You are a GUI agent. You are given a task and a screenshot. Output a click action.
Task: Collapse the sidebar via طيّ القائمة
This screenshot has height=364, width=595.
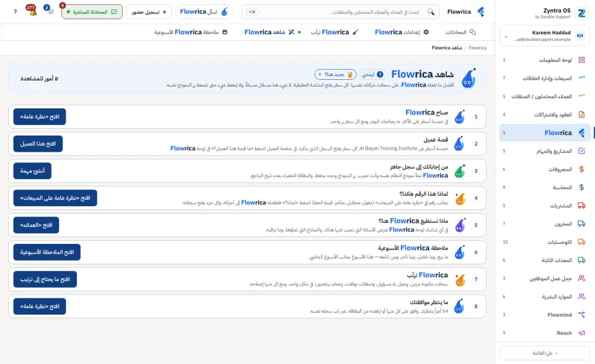[545, 353]
